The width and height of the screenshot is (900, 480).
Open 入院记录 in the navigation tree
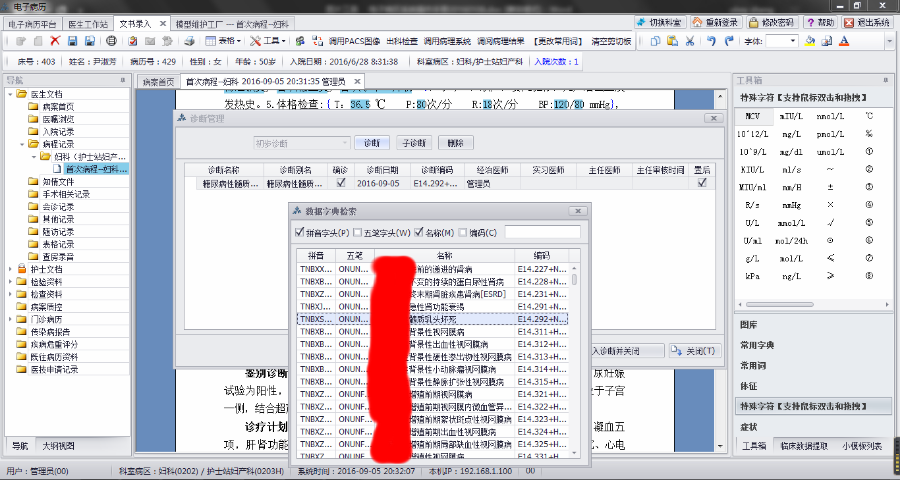(58, 131)
